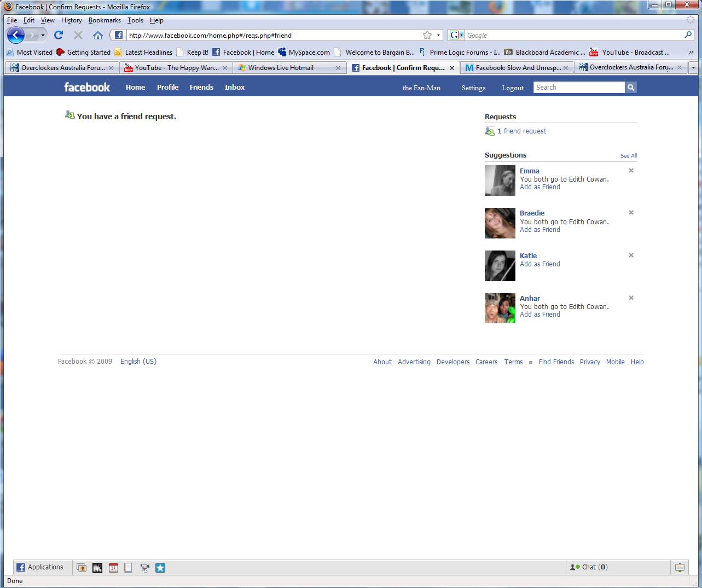Open MySpace.com bookmark
Viewport: 702px width, 588px height.
pyautogui.click(x=304, y=53)
